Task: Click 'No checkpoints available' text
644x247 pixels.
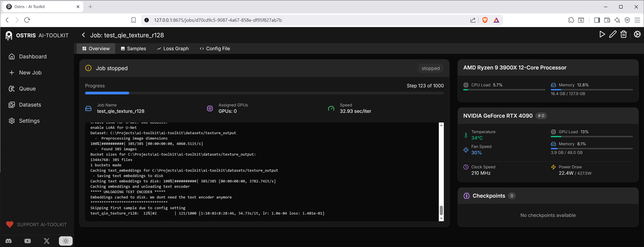Action: coord(548,215)
